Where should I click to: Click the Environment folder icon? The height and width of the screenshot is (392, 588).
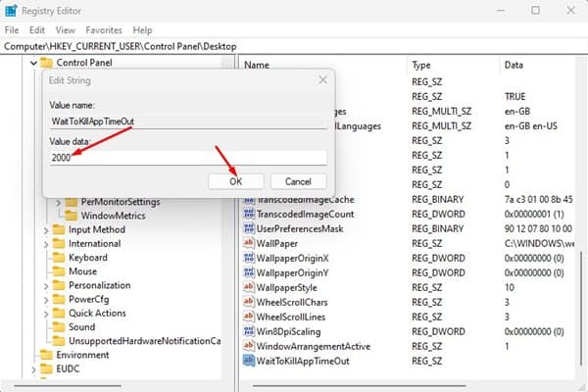coord(46,355)
